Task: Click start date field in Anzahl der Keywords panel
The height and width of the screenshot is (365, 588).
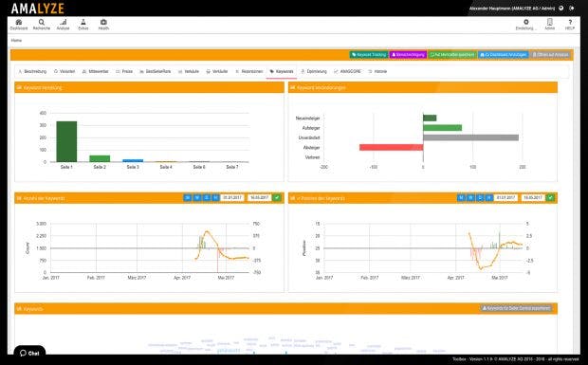Action: pyautogui.click(x=232, y=197)
